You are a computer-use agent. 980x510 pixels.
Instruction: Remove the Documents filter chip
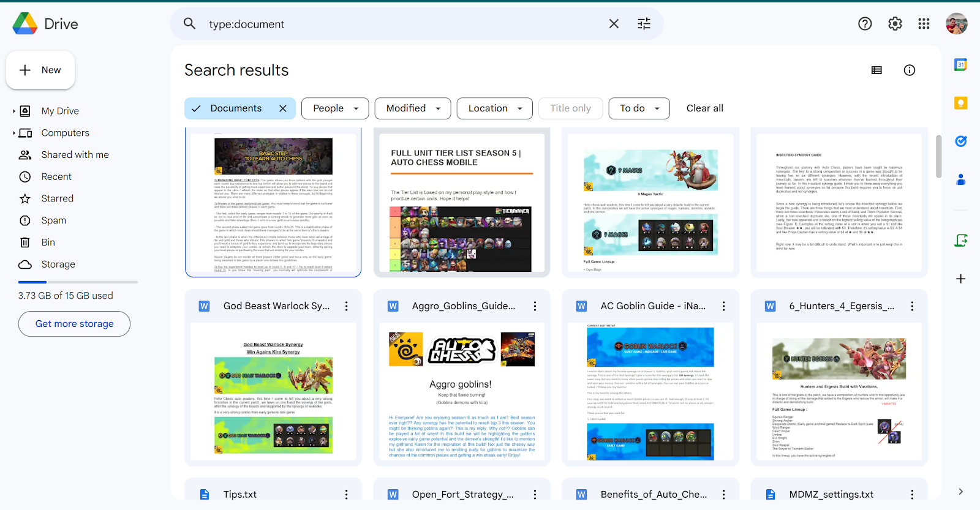[x=283, y=108]
